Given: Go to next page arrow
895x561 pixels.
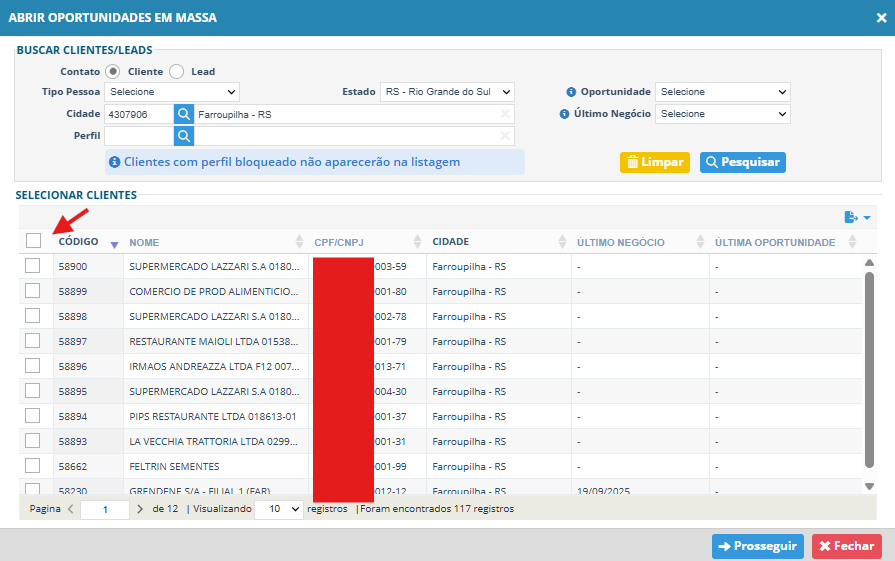Looking at the screenshot, I should click(140, 508).
